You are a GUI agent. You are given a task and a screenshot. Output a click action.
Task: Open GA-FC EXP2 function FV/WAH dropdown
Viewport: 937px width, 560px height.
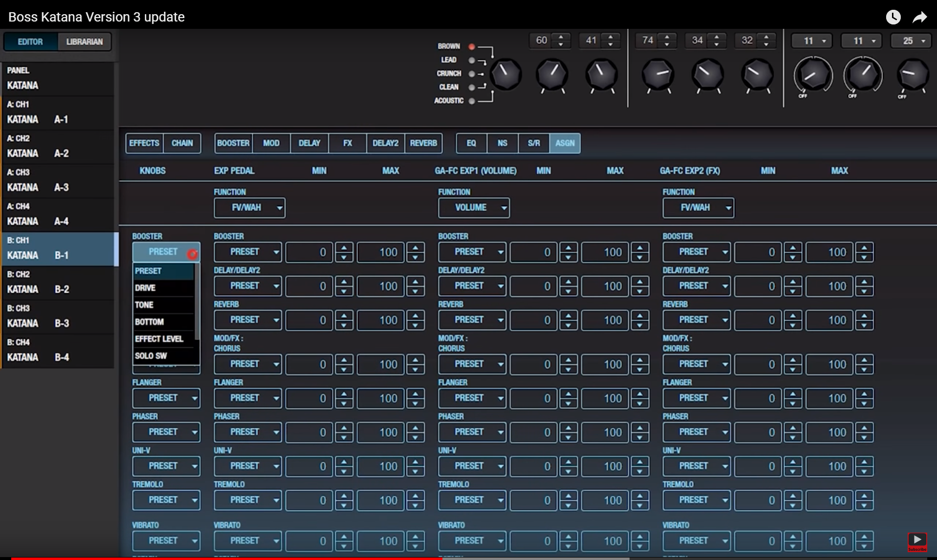point(698,208)
